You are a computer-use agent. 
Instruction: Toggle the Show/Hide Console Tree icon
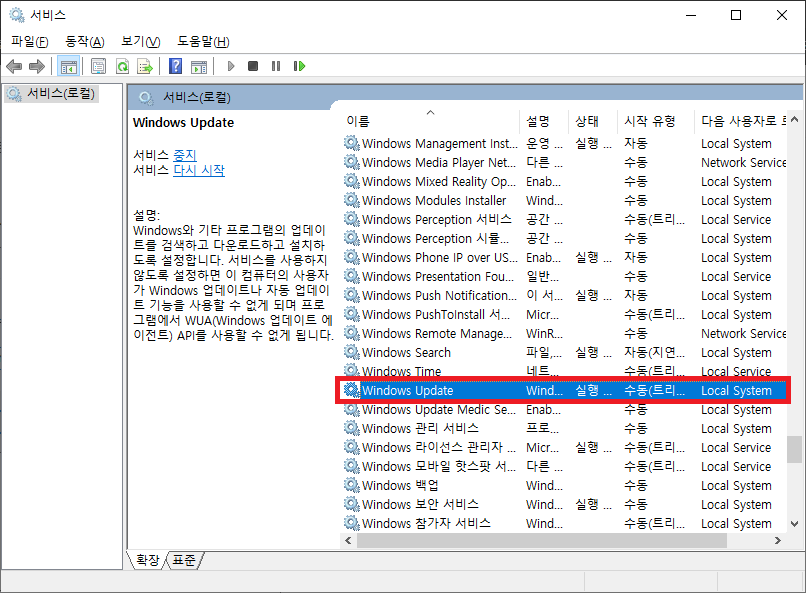(x=68, y=66)
